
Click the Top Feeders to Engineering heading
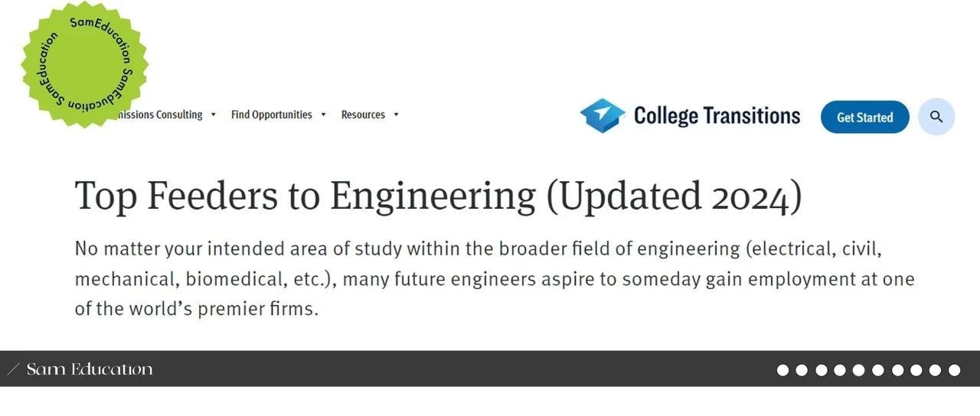pyautogui.click(x=439, y=197)
